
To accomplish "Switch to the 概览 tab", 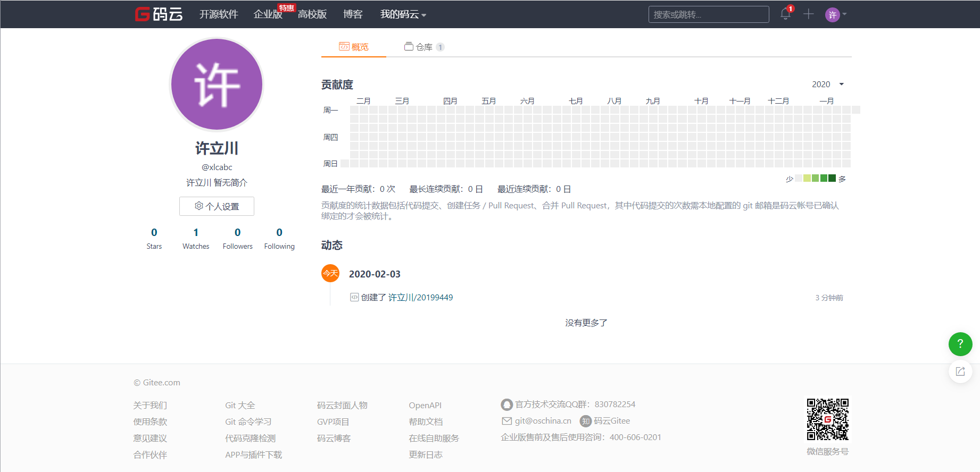I will 354,47.
